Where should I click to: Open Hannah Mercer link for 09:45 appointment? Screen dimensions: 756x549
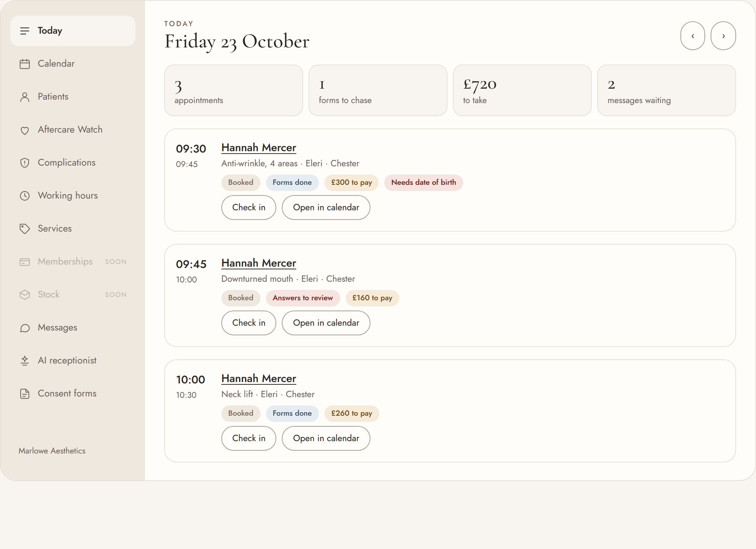coord(259,263)
